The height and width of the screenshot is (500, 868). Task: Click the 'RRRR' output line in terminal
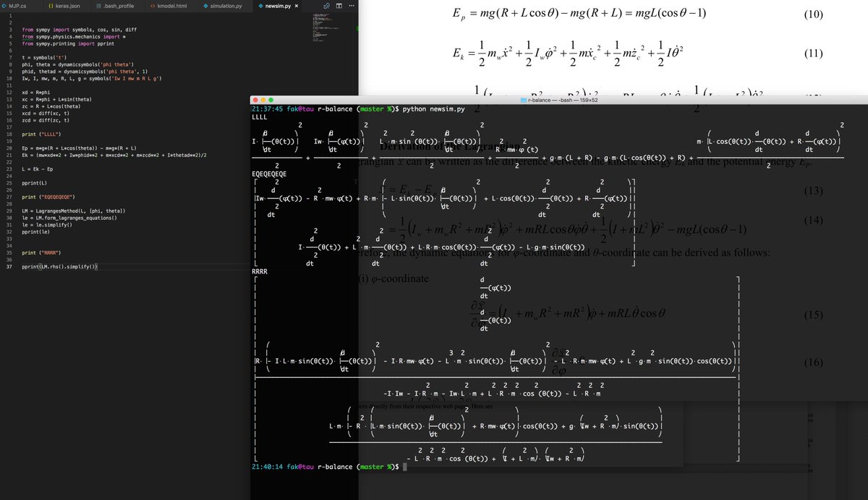pyautogui.click(x=260, y=271)
